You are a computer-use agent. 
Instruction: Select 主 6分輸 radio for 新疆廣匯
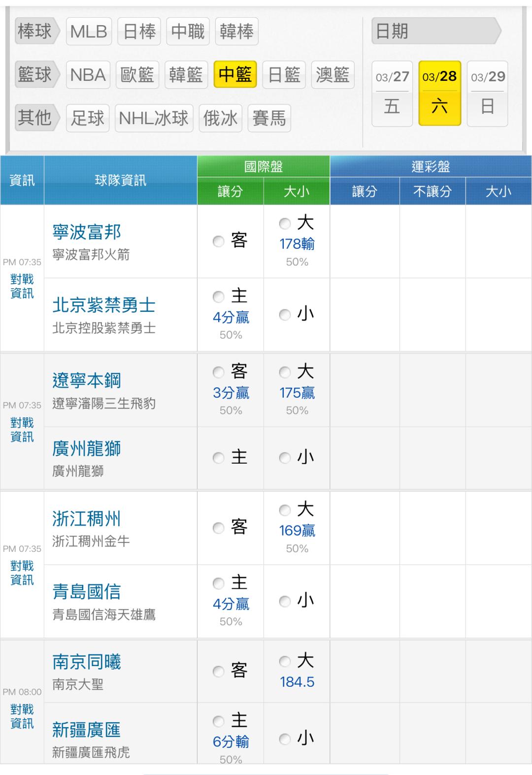pyautogui.click(x=218, y=722)
